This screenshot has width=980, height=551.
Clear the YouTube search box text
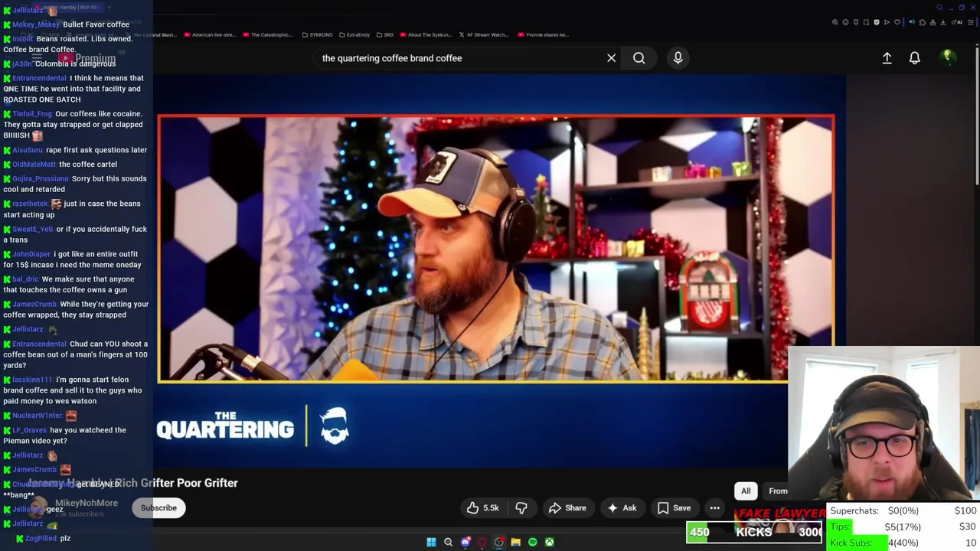coord(611,58)
